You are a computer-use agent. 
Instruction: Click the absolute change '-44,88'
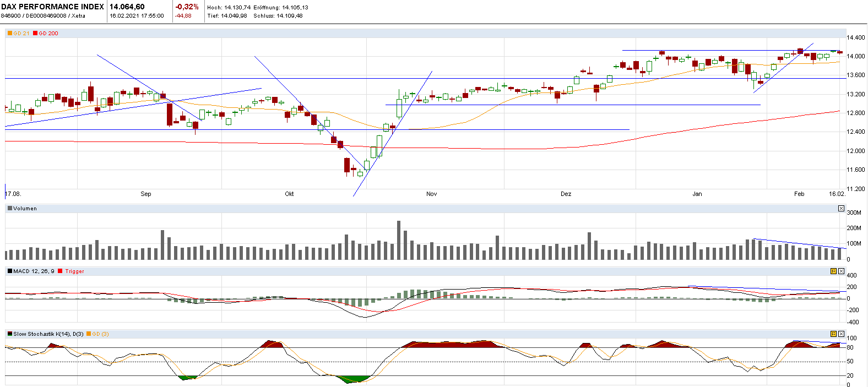pyautogui.click(x=183, y=15)
